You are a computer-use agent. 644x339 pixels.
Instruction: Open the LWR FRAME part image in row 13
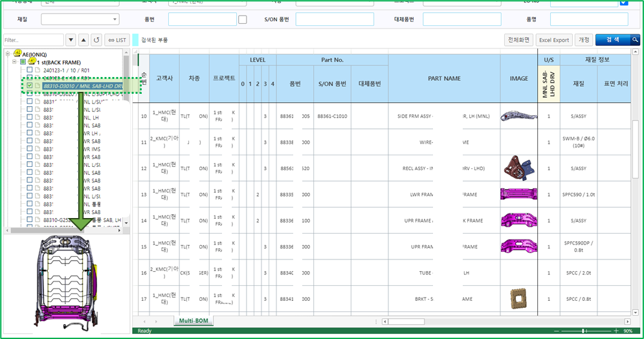518,193
